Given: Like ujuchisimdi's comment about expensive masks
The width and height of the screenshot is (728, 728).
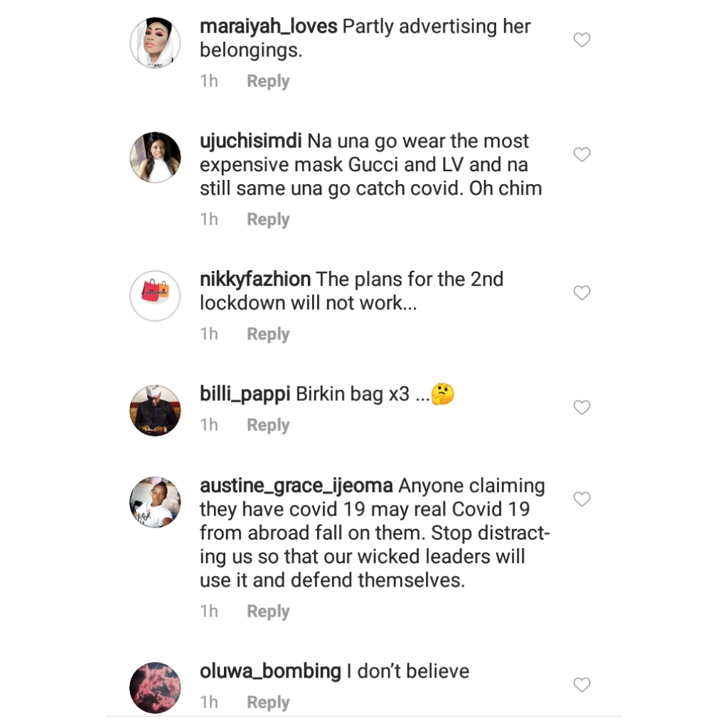Looking at the screenshot, I should click(x=582, y=154).
